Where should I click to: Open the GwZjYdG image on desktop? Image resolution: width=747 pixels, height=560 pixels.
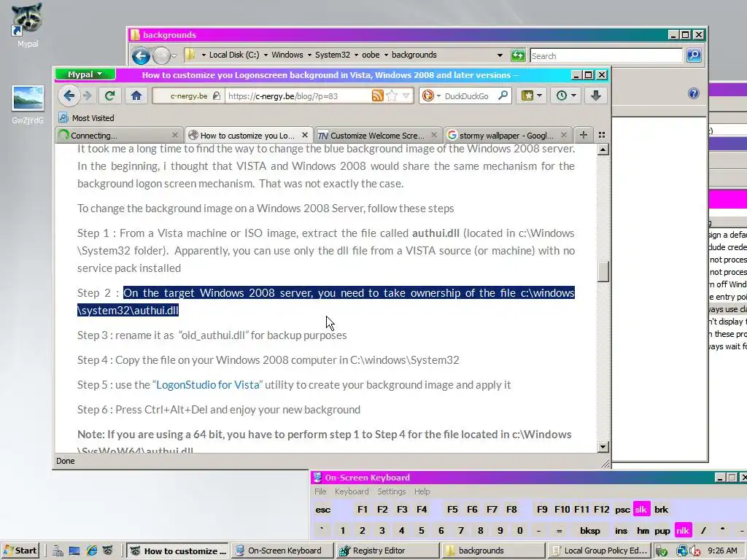click(28, 105)
